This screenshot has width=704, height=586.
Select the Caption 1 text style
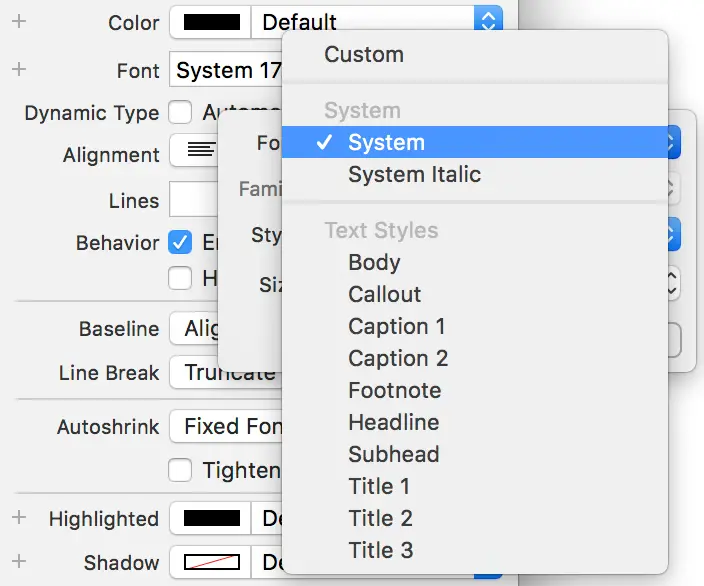(396, 327)
